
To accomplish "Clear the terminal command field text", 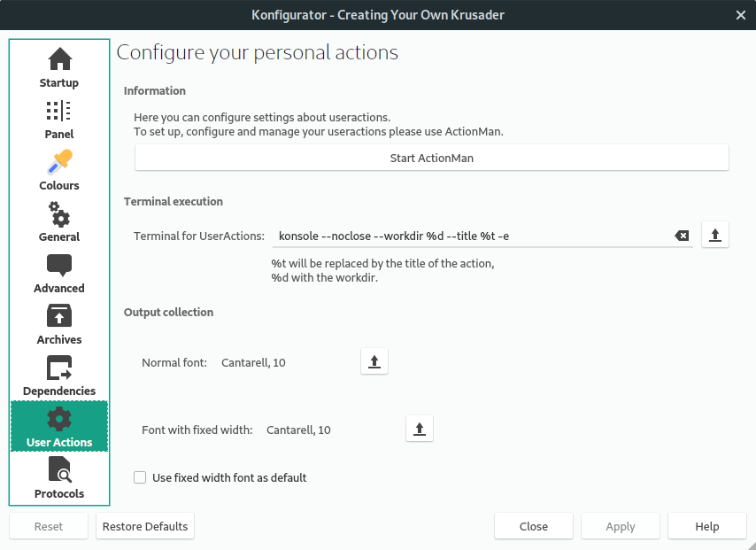I will tap(682, 236).
